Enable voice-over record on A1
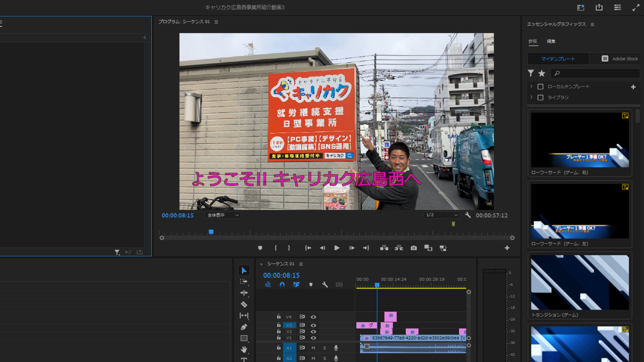This screenshot has width=644, height=362. click(336, 348)
